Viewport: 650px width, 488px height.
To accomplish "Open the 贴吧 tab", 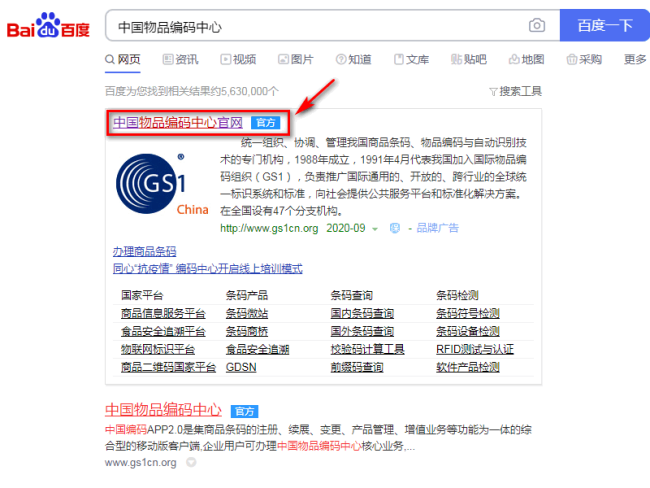I will 468,59.
